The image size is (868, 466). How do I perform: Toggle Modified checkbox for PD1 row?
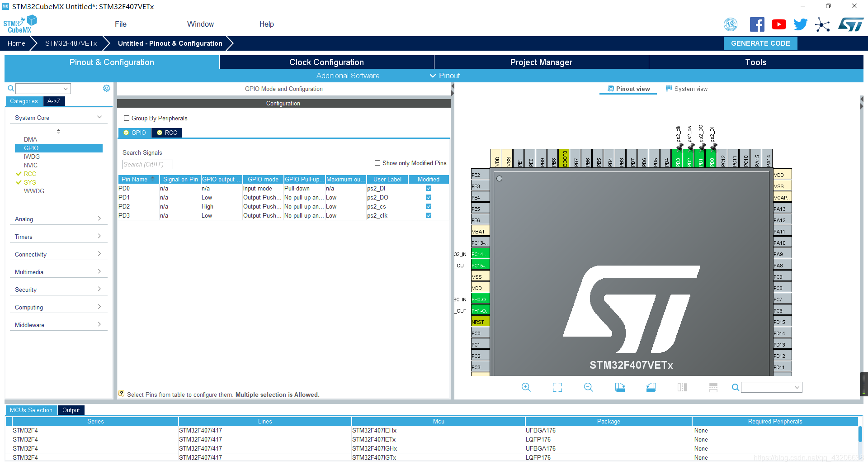pos(429,197)
